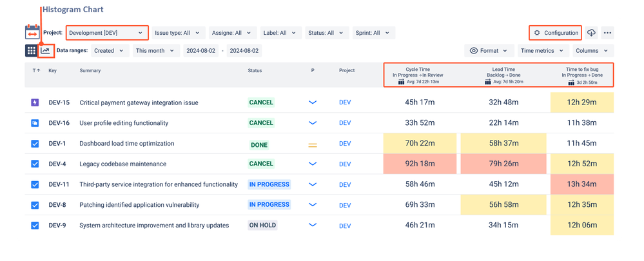Image resolution: width=644 pixels, height=261 pixels.
Task: Click the red 92h 18m cycle time cell
Action: click(x=419, y=164)
